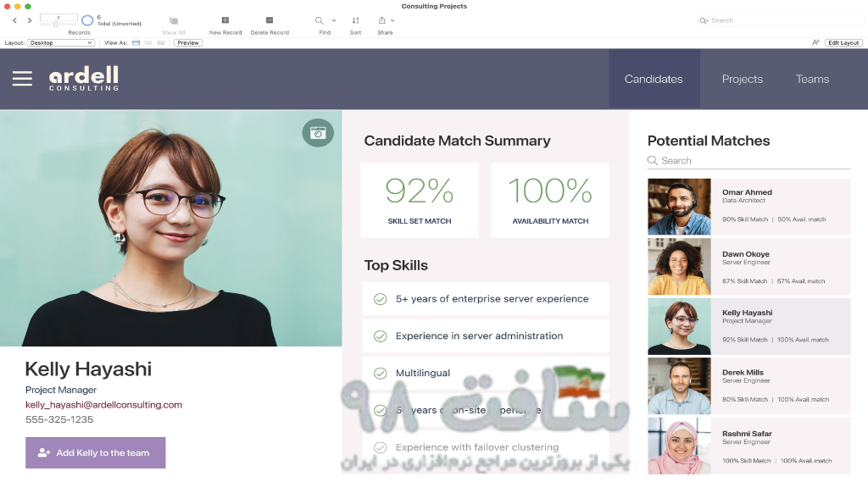Switch to View As table

161,42
